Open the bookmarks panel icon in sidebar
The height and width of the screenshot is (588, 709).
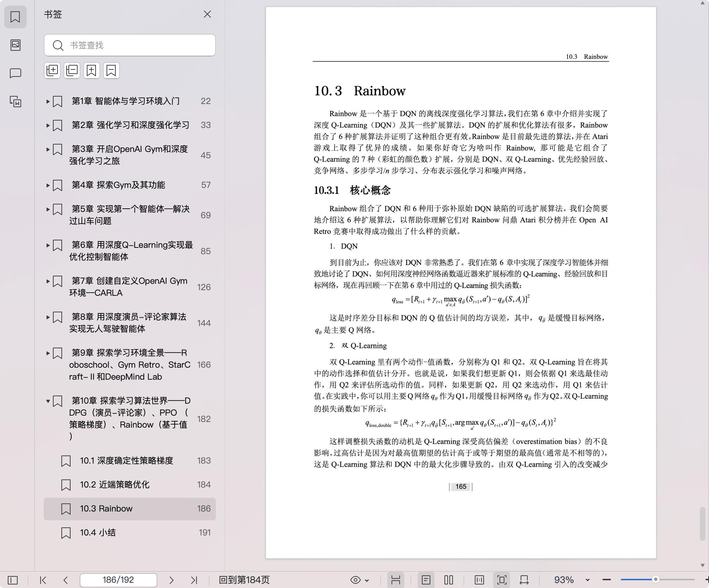tap(15, 17)
